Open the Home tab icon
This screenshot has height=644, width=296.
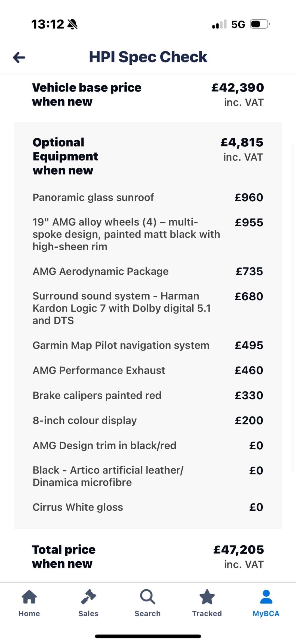(x=29, y=597)
